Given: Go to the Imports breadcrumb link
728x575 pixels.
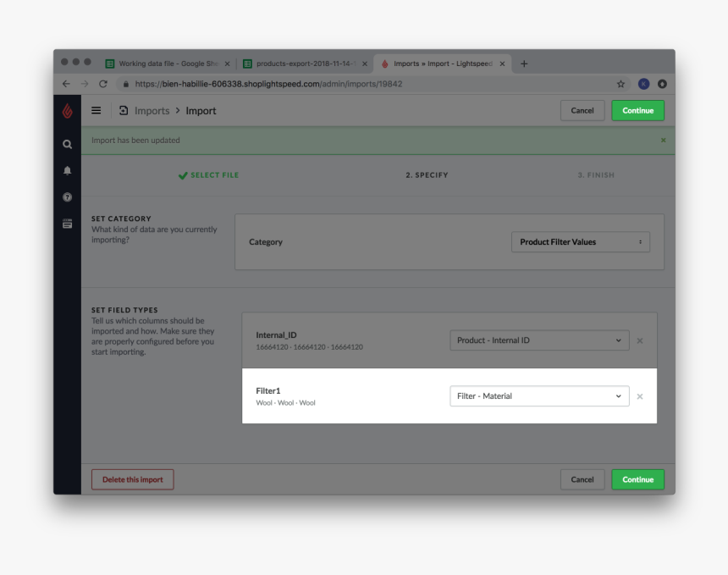Looking at the screenshot, I should (152, 111).
